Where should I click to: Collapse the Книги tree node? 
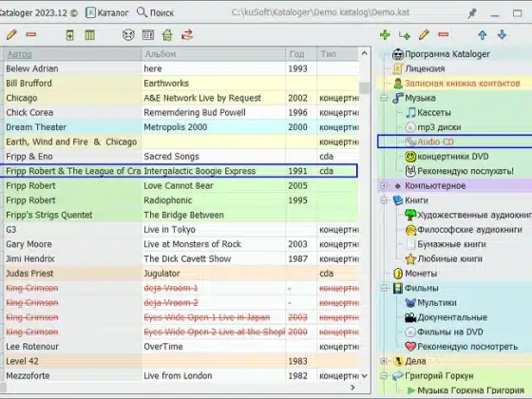[x=384, y=200]
